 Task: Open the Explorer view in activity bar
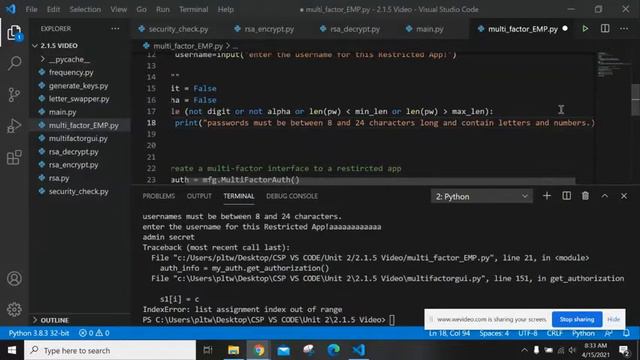(x=14, y=32)
